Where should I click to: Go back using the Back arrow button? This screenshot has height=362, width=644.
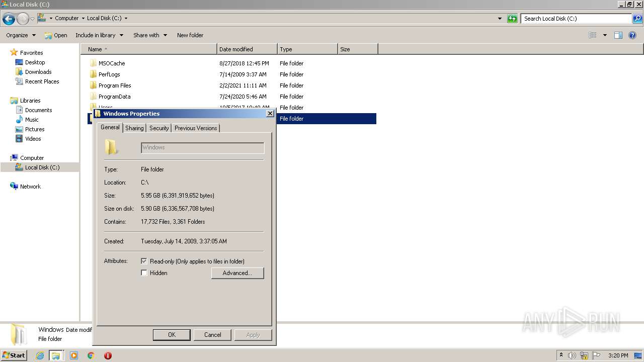point(9,19)
